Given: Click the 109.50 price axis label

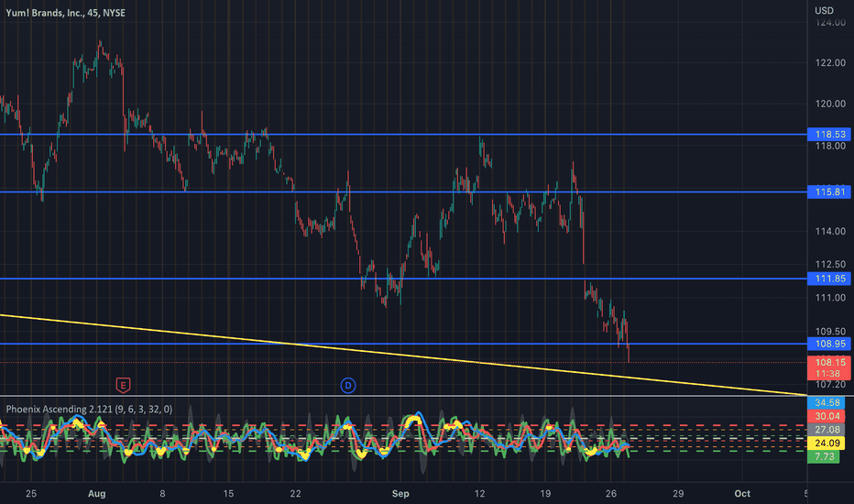Looking at the screenshot, I should point(830,332).
